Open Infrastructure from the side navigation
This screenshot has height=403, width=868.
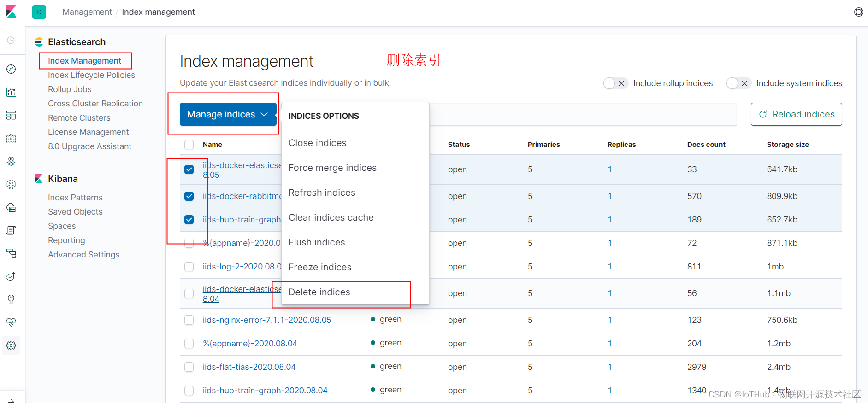tap(11, 207)
